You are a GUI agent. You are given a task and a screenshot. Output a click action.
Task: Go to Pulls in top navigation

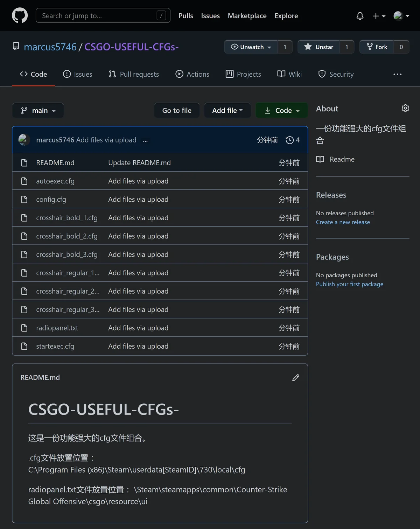pos(186,16)
